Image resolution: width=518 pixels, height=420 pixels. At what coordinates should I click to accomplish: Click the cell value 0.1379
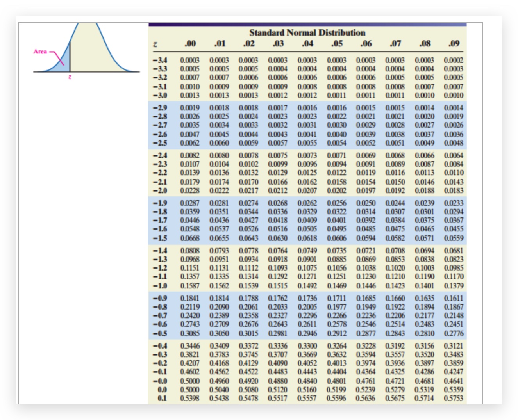coord(454,286)
